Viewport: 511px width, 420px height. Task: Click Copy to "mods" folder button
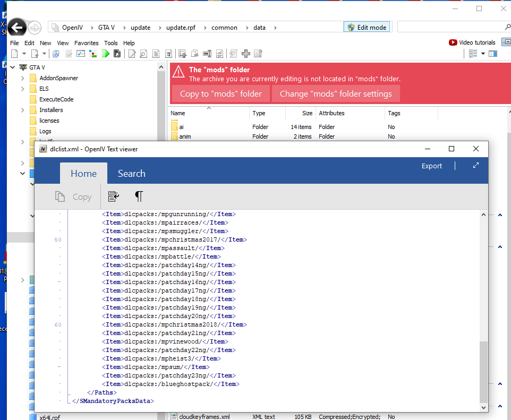tap(220, 94)
